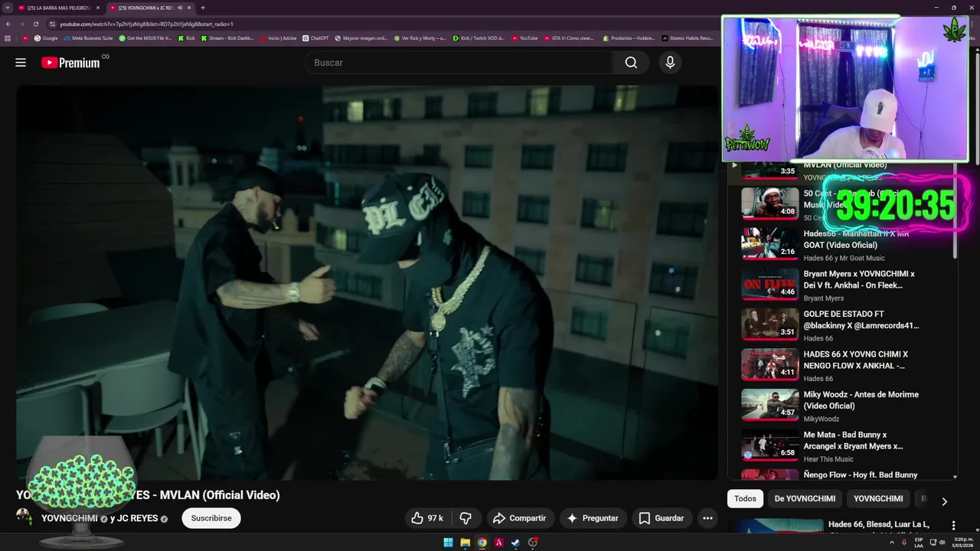Open Ñengo Flow - Hoy ft. Bad Bunny title
980x551 pixels.
(x=860, y=475)
